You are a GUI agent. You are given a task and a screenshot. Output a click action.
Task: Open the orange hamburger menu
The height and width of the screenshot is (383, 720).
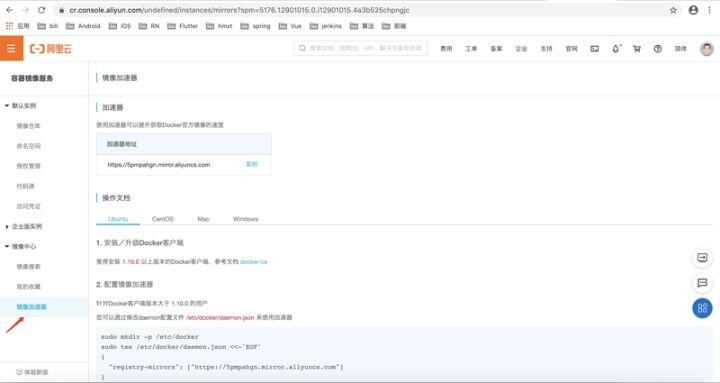11,48
